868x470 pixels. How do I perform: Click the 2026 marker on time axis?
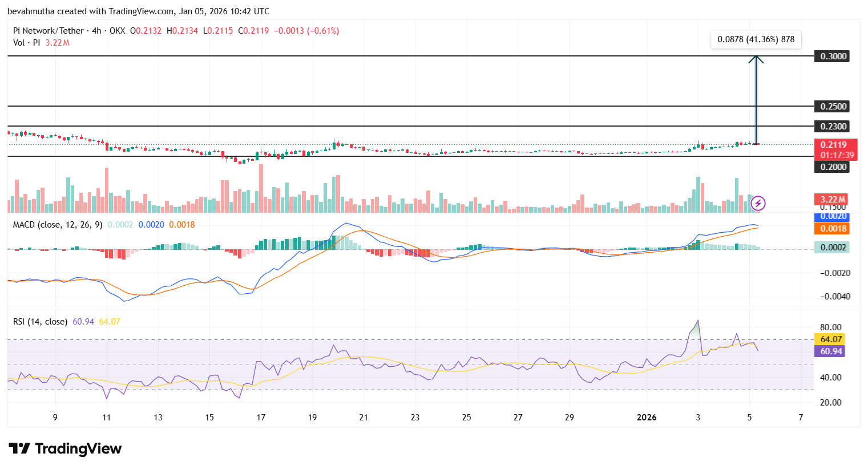(x=647, y=418)
